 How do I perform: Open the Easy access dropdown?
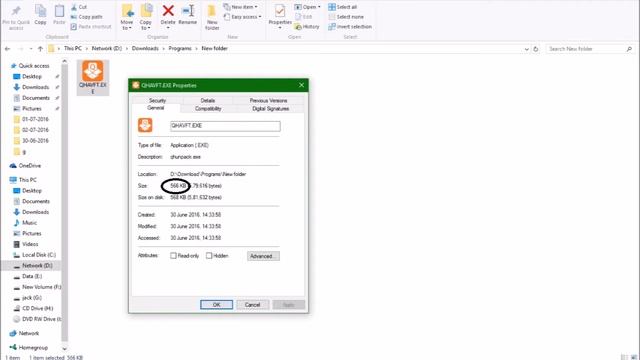[242, 17]
